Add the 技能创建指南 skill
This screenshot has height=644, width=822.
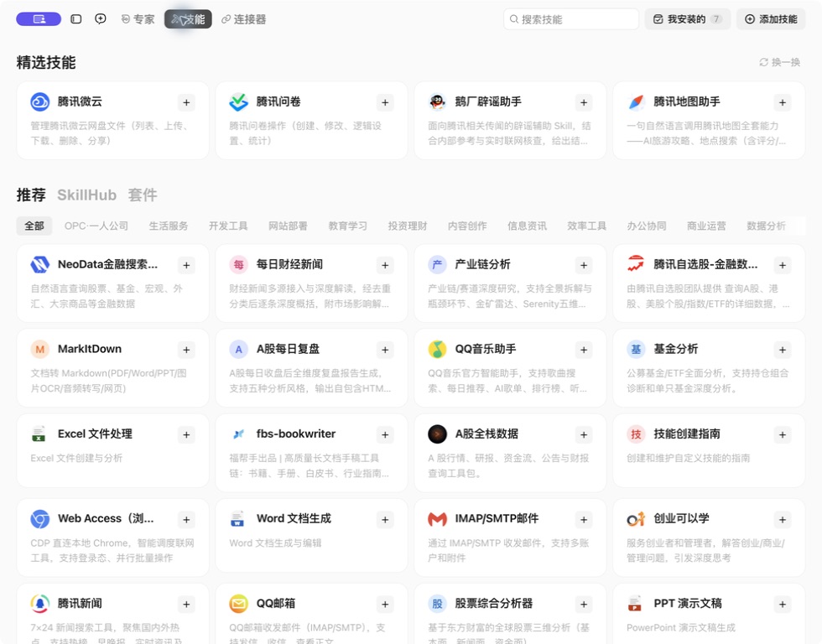point(782,435)
